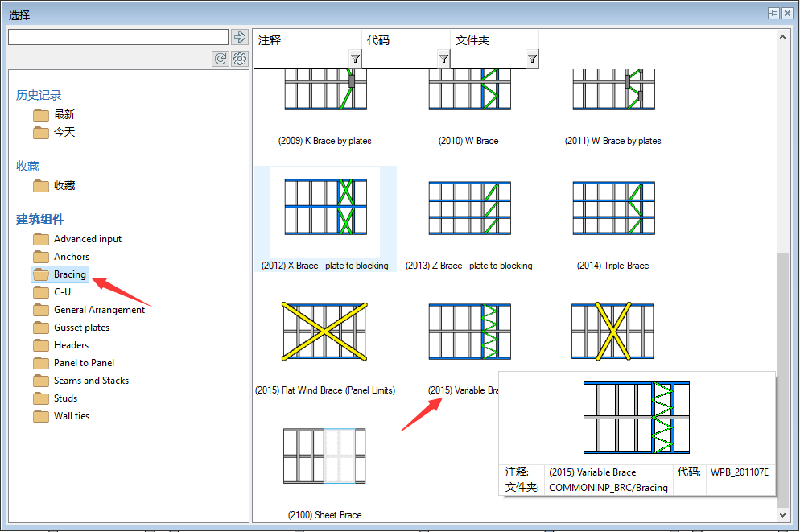
Task: Close the 选择 dialog
Action: (787, 14)
